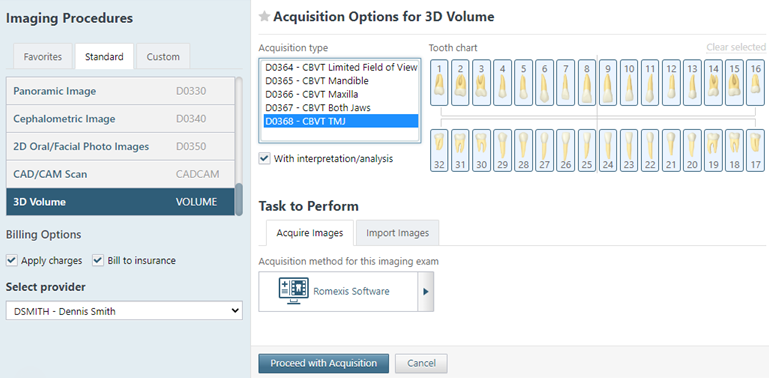Open the Import Images tab

pos(397,233)
